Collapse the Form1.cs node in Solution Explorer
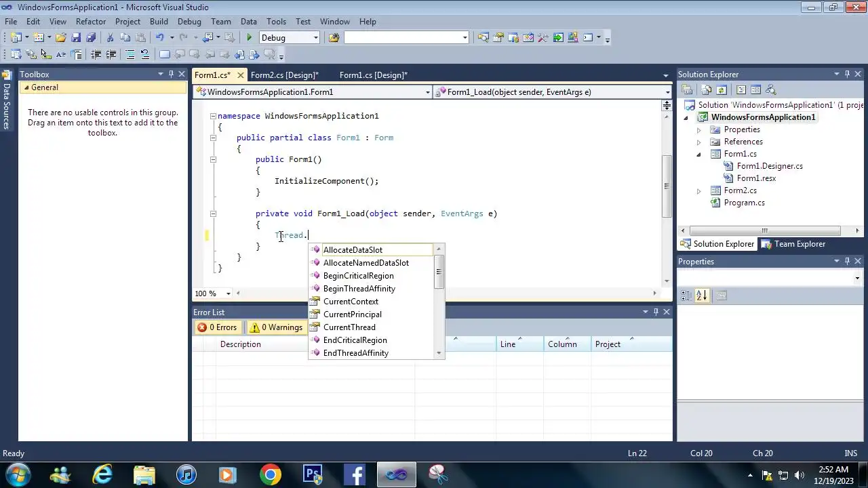The height and width of the screenshot is (488, 868). click(698, 155)
